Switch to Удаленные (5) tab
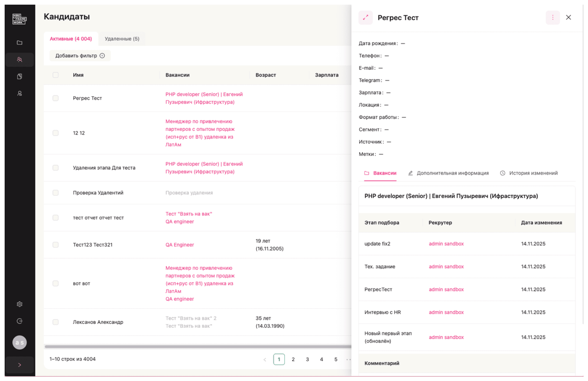The height and width of the screenshot is (381, 588). 122,39
